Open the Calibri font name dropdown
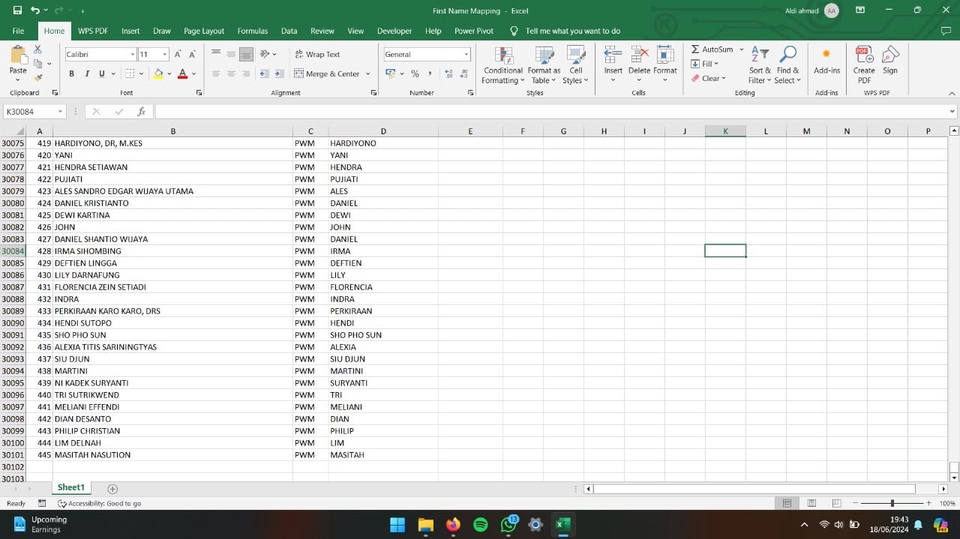 132,55
